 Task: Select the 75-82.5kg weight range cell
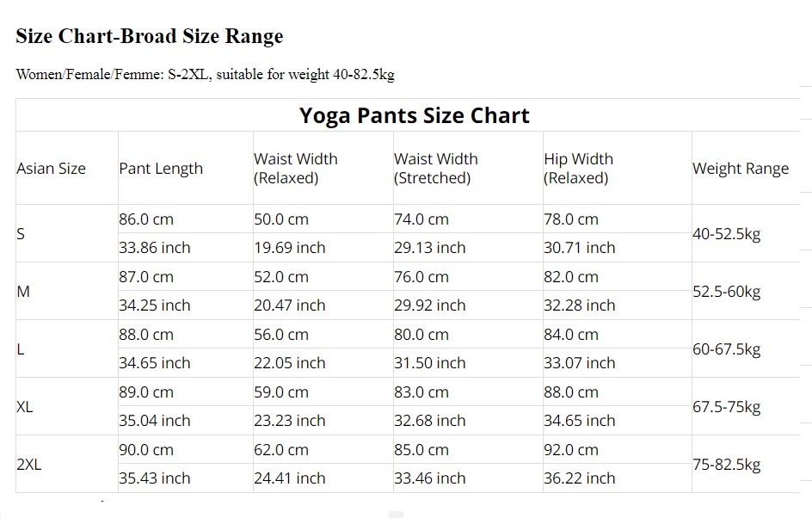(727, 465)
